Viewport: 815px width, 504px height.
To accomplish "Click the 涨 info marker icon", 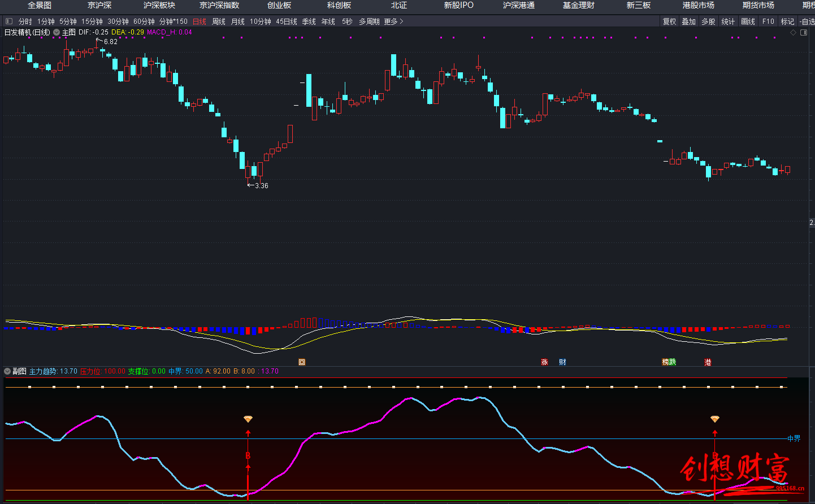I will click(x=545, y=362).
